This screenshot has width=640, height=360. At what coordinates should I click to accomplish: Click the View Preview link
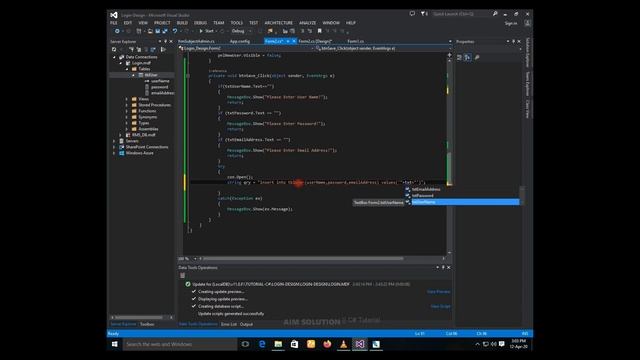438,292
